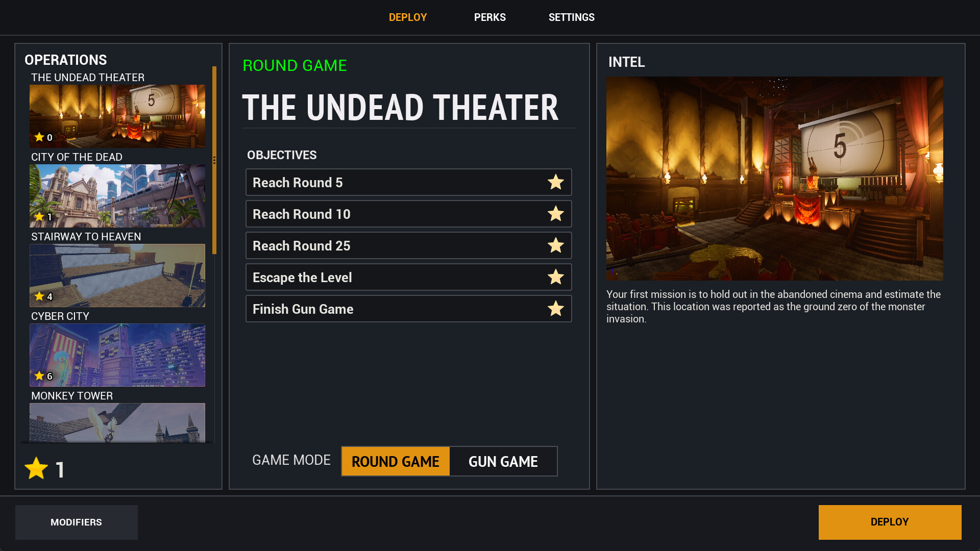Click the star icon on Reach Round 5

pos(556,182)
